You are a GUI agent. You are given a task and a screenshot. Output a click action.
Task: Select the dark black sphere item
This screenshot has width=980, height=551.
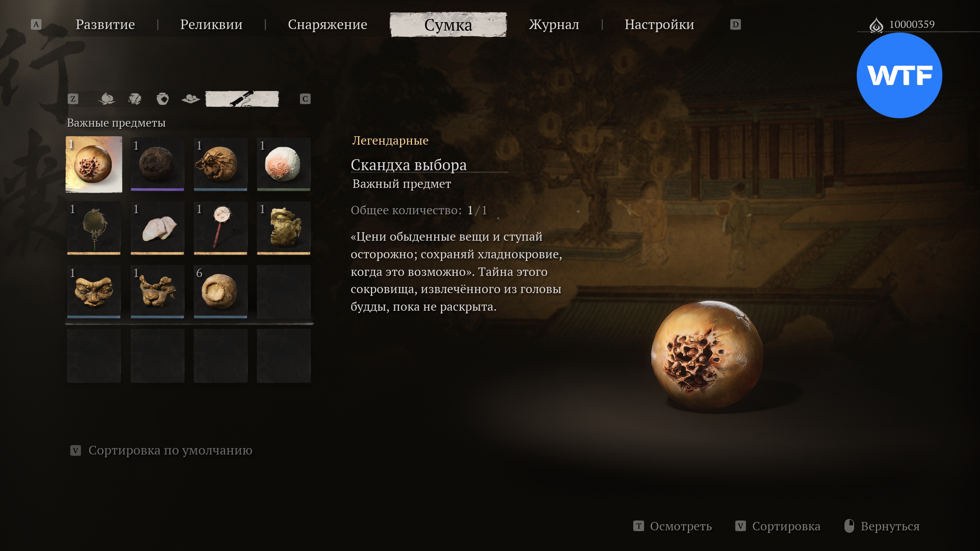point(157,164)
